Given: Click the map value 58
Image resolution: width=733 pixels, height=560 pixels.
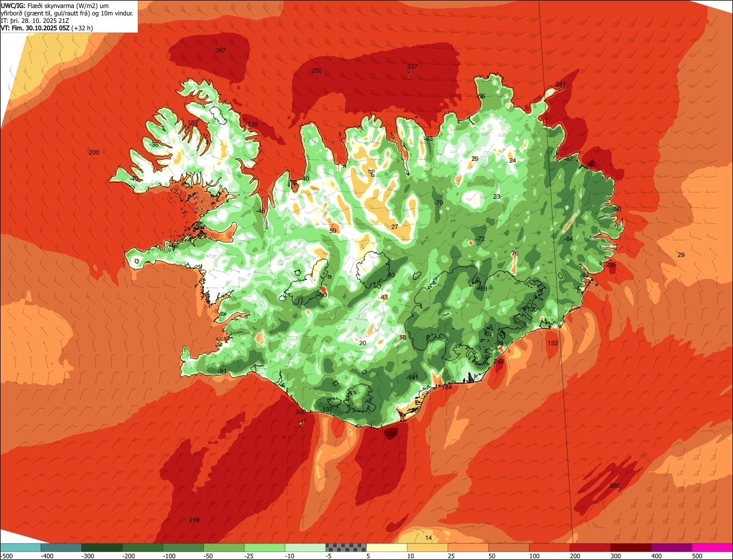Looking at the screenshot, I should pos(403,337).
